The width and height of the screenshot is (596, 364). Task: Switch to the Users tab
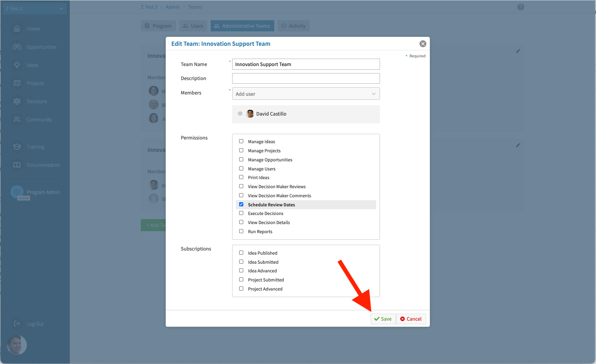193,26
